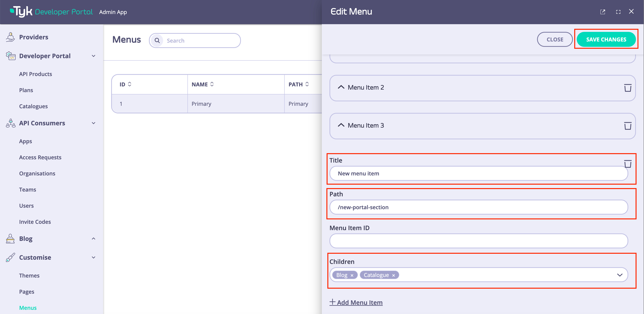This screenshot has width=644, height=314.
Task: Click the Providers sidebar icon
Action: point(10,37)
